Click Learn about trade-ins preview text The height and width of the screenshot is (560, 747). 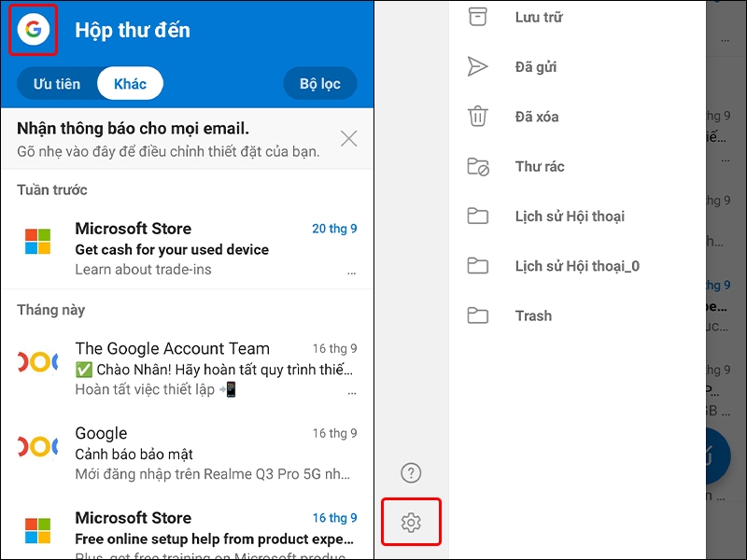(144, 270)
